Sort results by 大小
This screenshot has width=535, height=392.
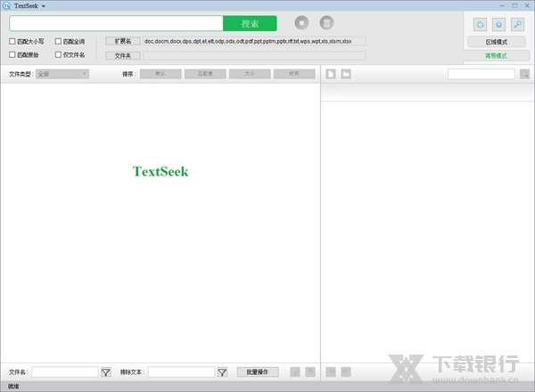tap(250, 74)
